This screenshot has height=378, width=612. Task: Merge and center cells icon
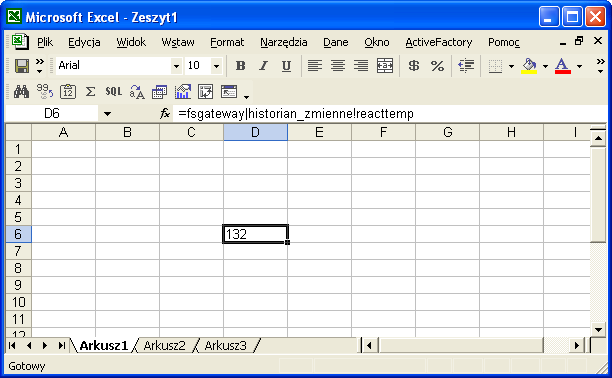coord(385,66)
